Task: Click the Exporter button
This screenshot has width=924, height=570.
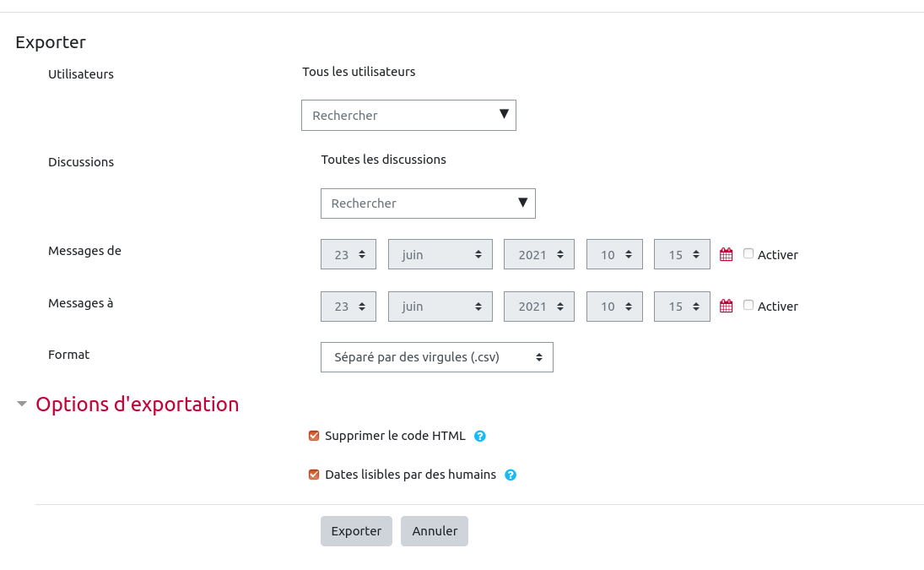Action: pyautogui.click(x=356, y=531)
